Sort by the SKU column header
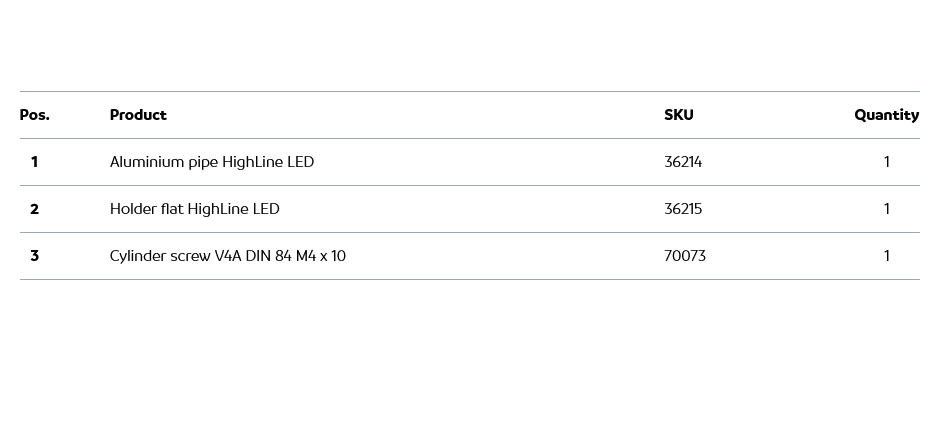This screenshot has height=433, width=939. click(x=678, y=115)
